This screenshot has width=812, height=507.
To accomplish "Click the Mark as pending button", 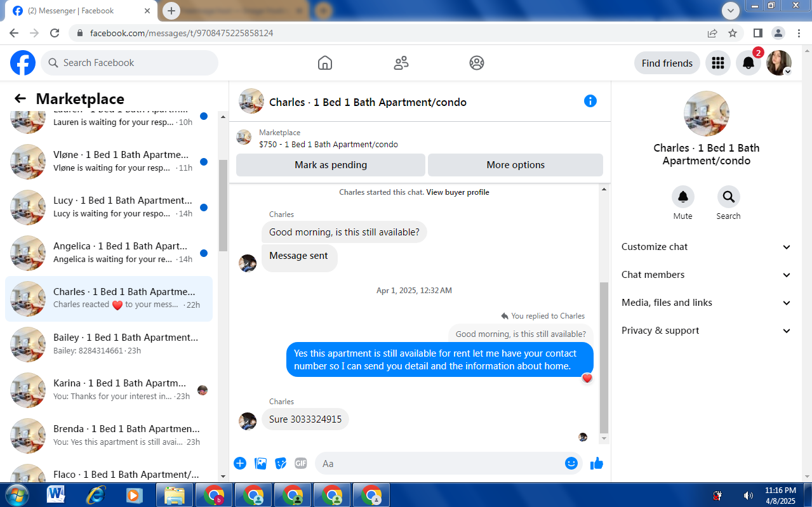I will click(331, 165).
